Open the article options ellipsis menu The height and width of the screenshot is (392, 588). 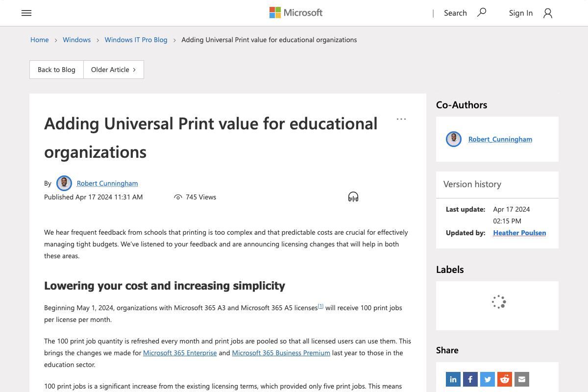pos(401,119)
